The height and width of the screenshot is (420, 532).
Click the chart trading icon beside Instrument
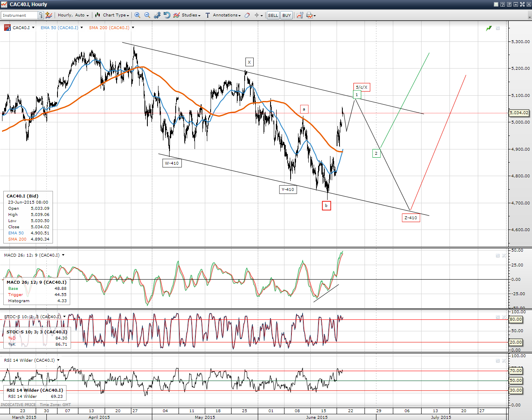pyautogui.click(x=49, y=15)
